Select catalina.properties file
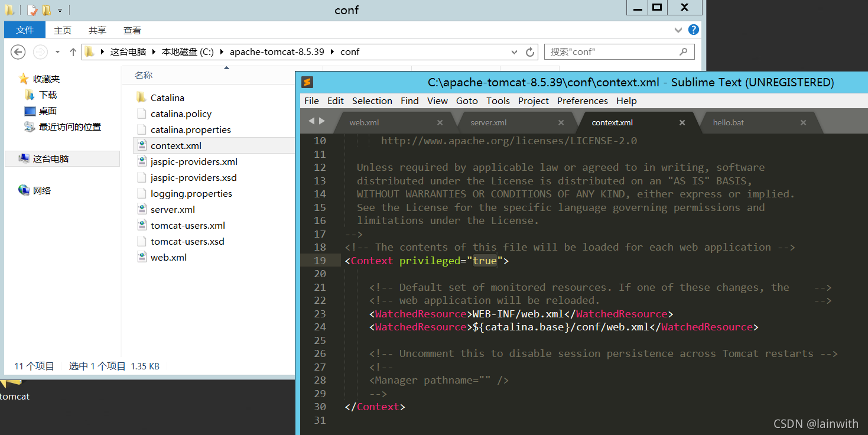The image size is (868, 435). (190, 129)
